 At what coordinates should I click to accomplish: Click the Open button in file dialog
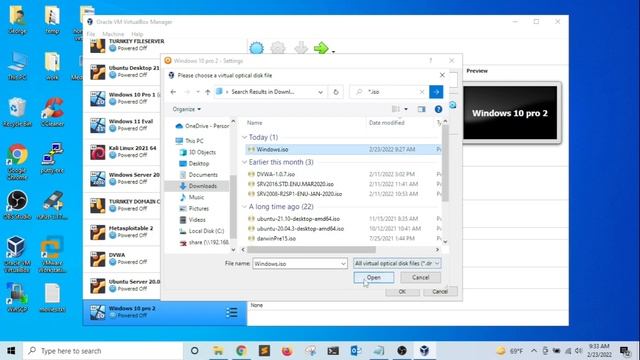click(373, 278)
